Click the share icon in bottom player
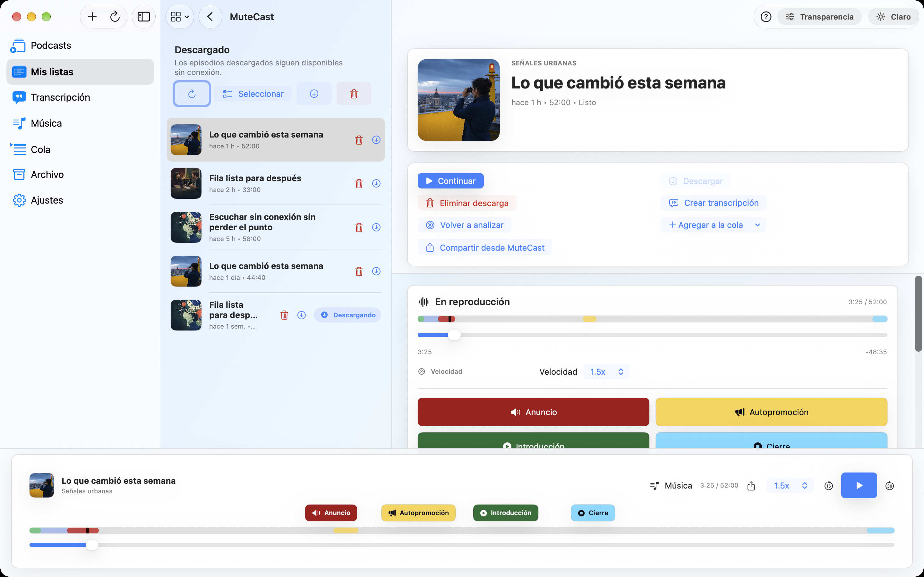924x577 pixels. [751, 485]
